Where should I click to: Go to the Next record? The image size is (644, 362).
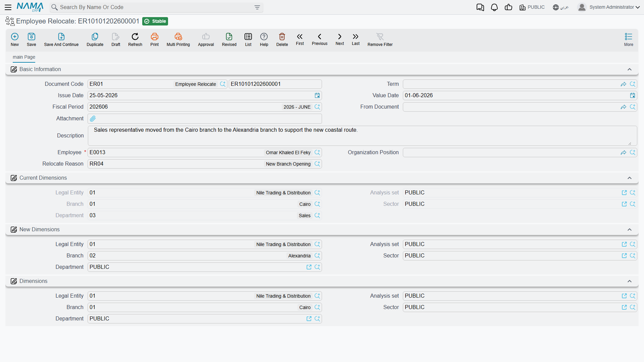coord(340,39)
